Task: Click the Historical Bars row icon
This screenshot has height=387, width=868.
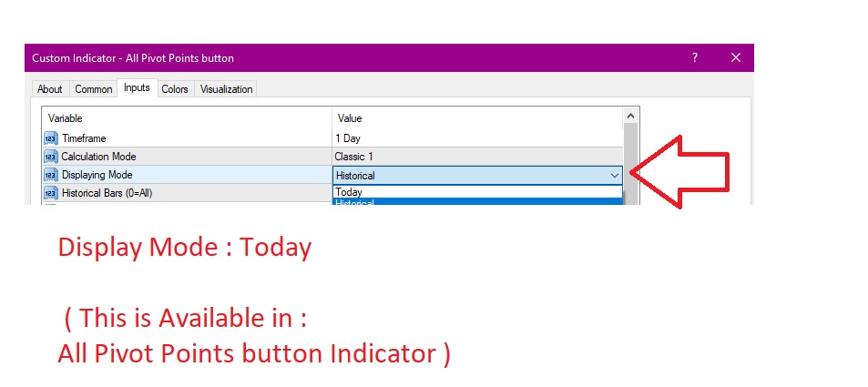Action: (x=51, y=193)
